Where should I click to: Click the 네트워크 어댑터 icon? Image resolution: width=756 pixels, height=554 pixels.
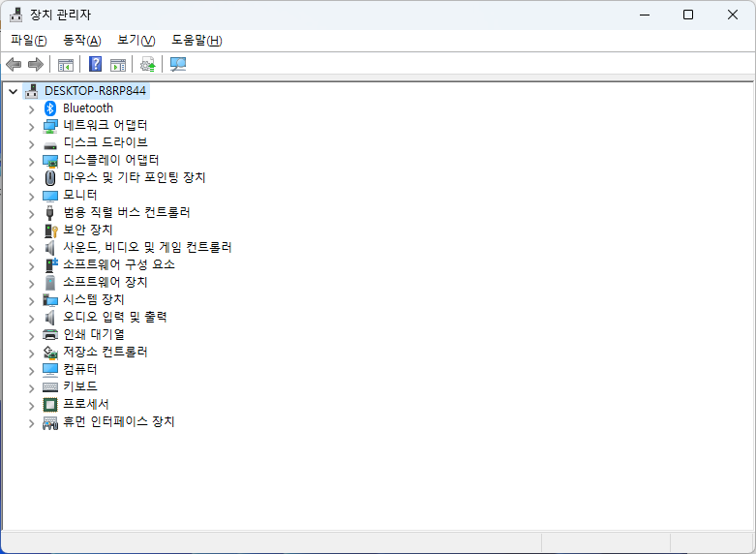coord(50,126)
